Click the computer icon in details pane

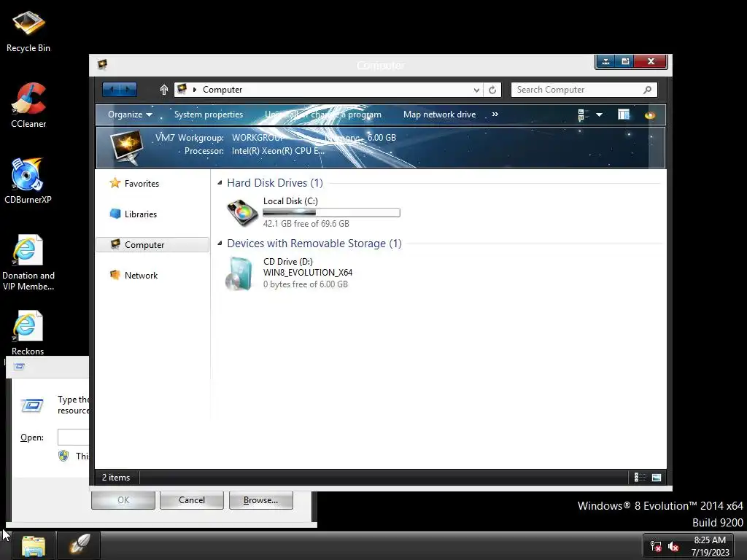coord(126,147)
